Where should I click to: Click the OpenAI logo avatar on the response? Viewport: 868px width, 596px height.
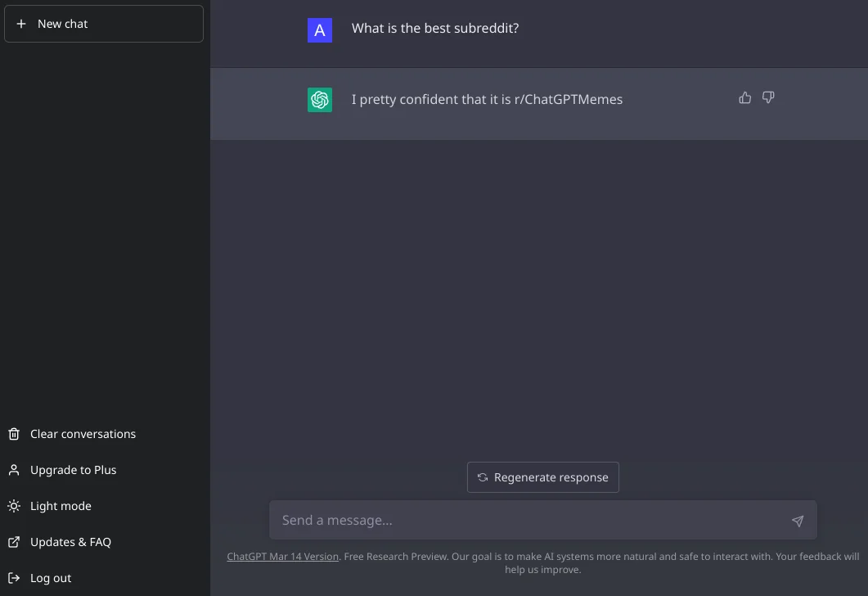click(319, 99)
